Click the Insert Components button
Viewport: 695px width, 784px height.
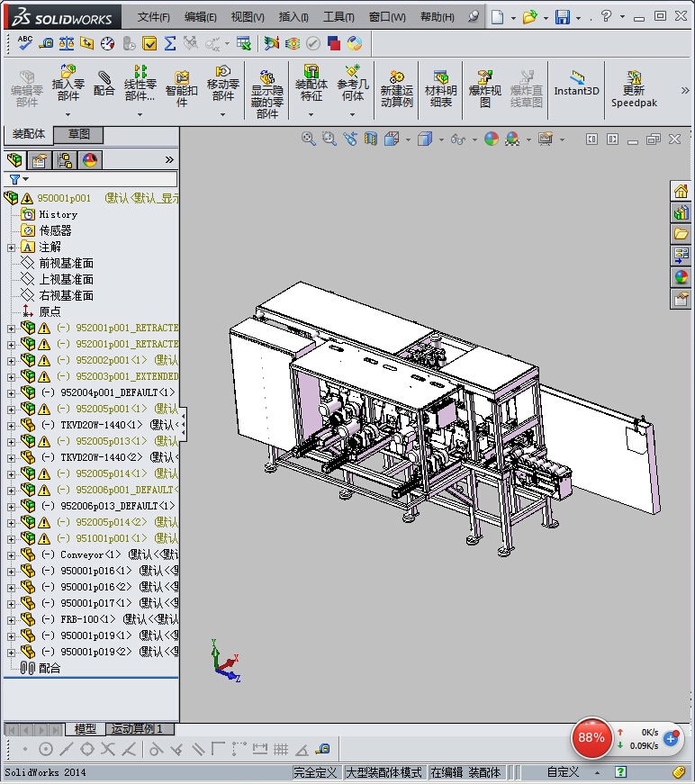pos(68,84)
